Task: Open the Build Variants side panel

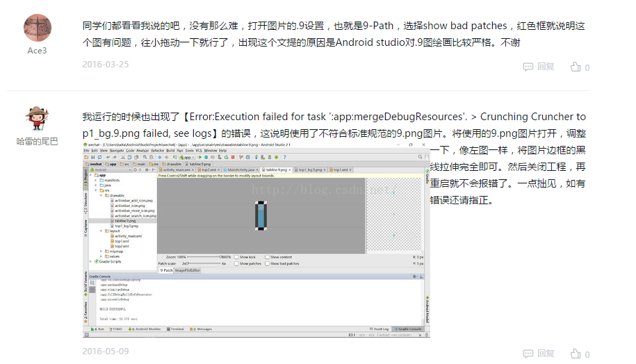Action: tap(85, 283)
